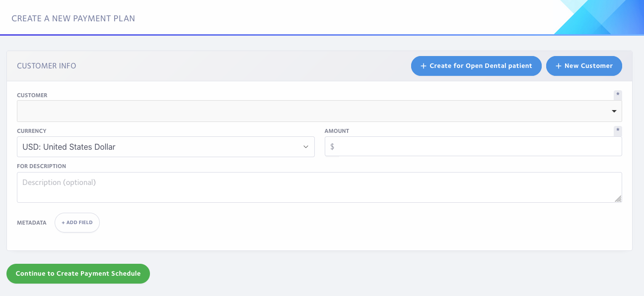Viewport: 644px width, 296px height.
Task: Click the dollar sign in Amount field
Action: [x=332, y=147]
